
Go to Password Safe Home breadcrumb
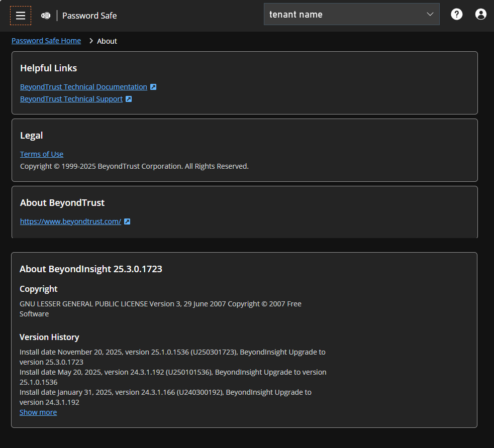click(46, 41)
